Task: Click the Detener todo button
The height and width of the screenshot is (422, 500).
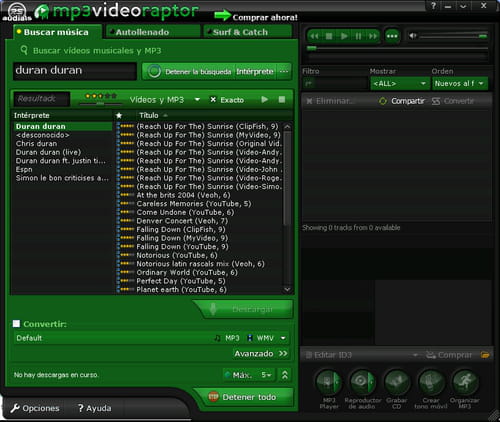Action: click(x=245, y=397)
